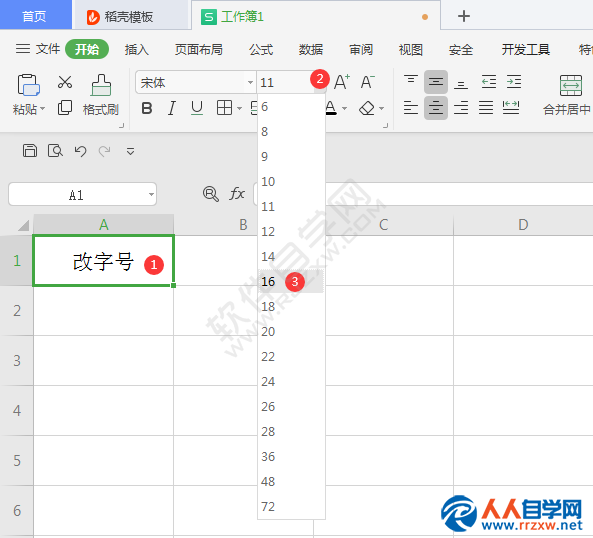Image resolution: width=593 pixels, height=538 pixels.
Task: Toggle Italic formatting
Action: pos(172,108)
